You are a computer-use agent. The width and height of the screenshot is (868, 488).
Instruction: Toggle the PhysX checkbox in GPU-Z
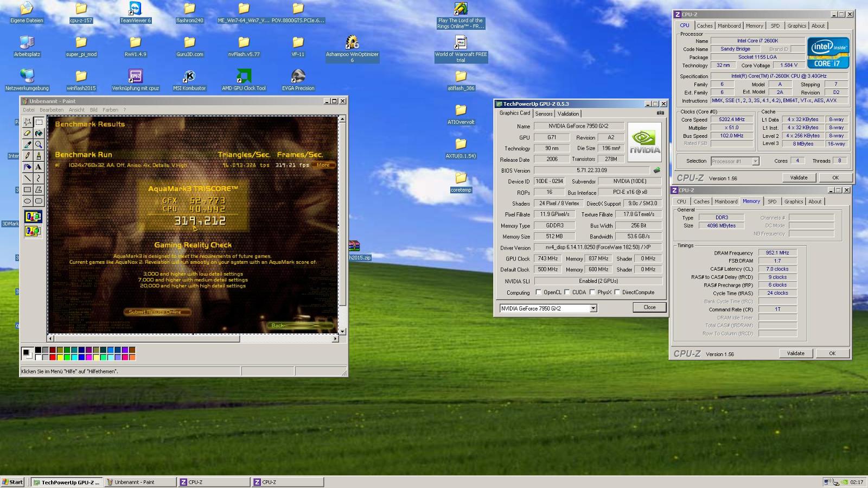pyautogui.click(x=591, y=292)
